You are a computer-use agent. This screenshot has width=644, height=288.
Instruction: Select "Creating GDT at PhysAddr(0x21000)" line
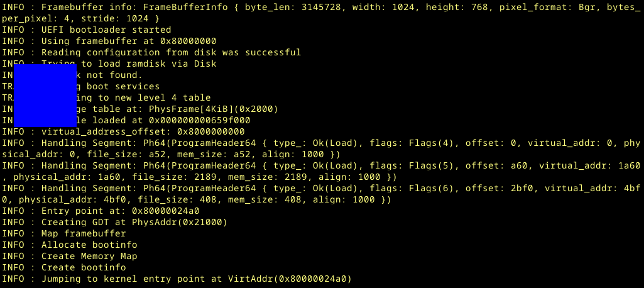134,222
